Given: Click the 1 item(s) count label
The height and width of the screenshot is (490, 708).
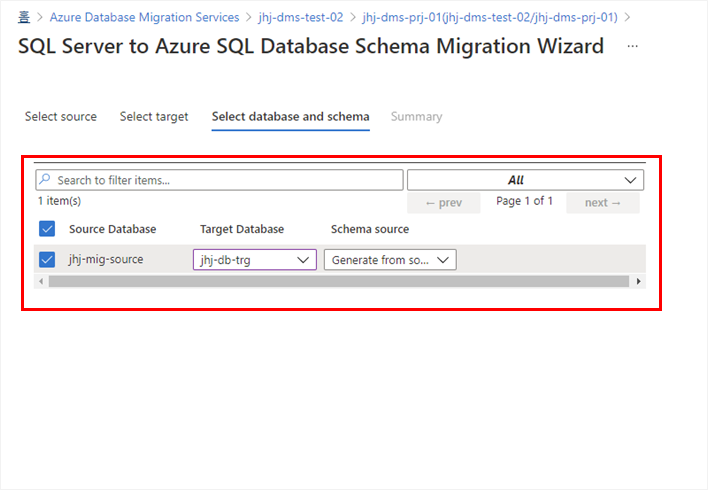Looking at the screenshot, I should pyautogui.click(x=59, y=201).
